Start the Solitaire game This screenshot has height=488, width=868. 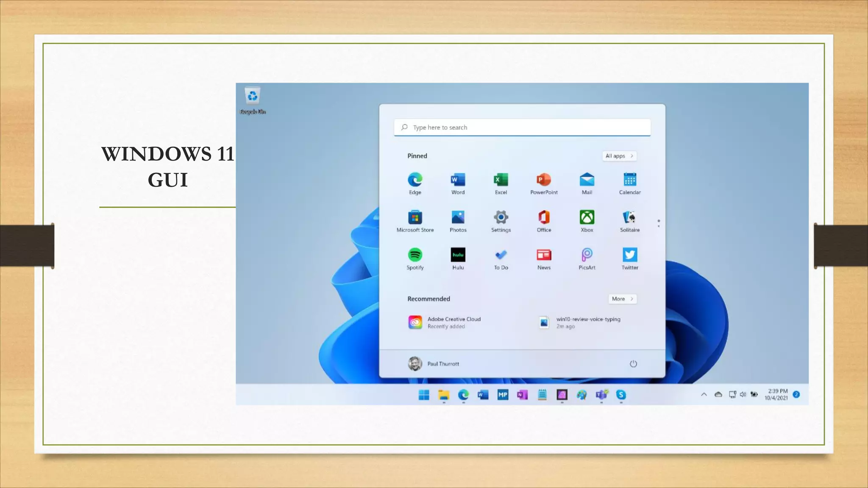(630, 221)
